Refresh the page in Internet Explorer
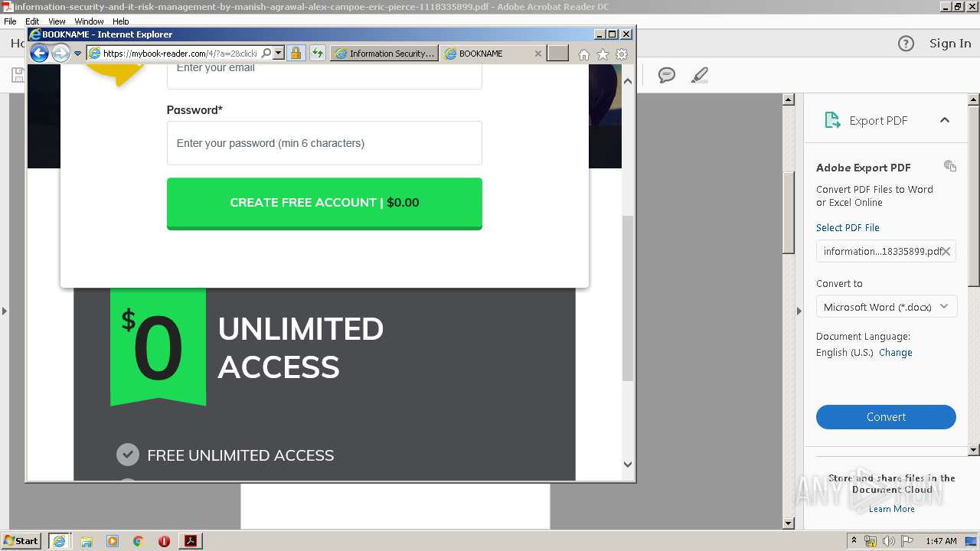980x551 pixels. pos(317,54)
